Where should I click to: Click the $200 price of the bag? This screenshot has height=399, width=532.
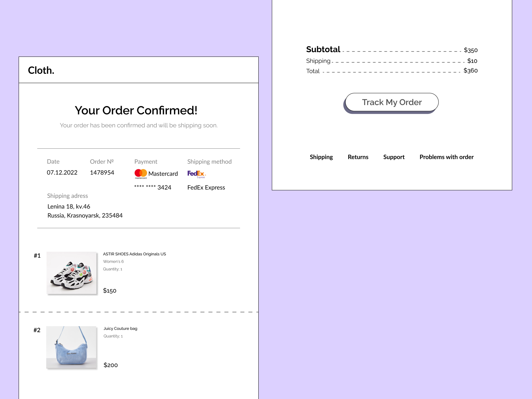pyautogui.click(x=111, y=365)
